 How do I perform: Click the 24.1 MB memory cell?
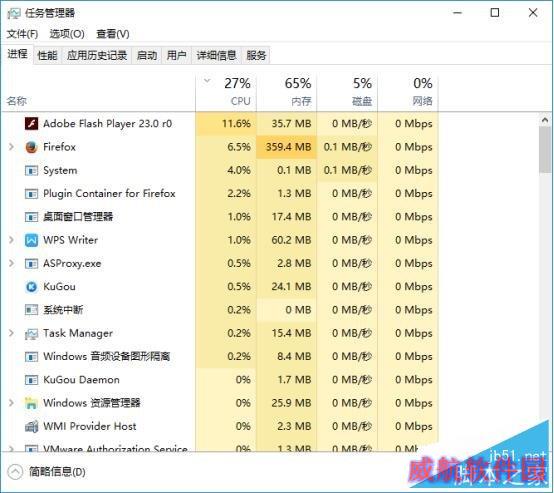pyautogui.click(x=287, y=287)
